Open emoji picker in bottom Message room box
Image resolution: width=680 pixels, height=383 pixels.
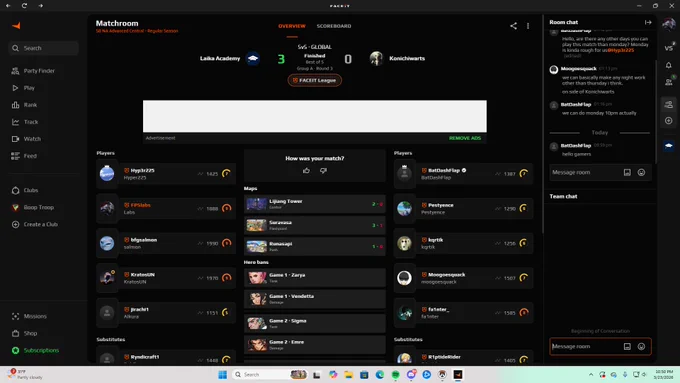[x=641, y=347]
